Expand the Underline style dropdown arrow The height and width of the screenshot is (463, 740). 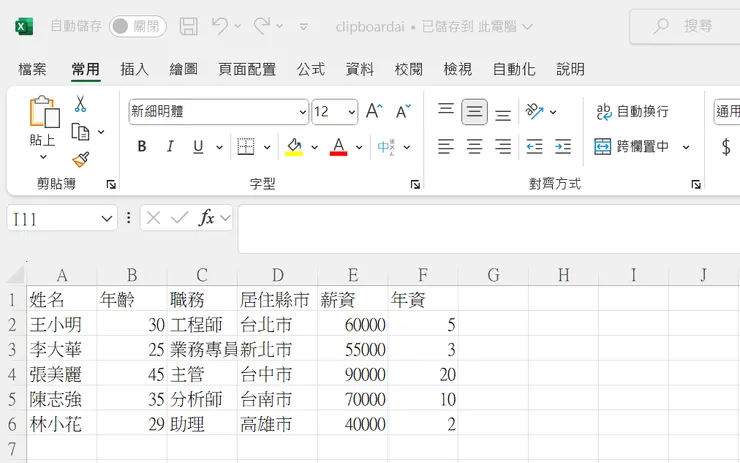(x=219, y=147)
